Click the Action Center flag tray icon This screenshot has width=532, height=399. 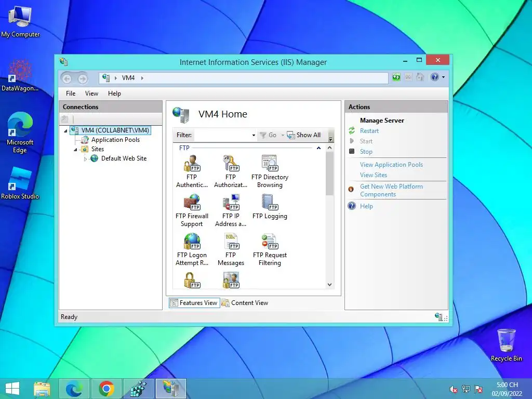[x=478, y=389]
